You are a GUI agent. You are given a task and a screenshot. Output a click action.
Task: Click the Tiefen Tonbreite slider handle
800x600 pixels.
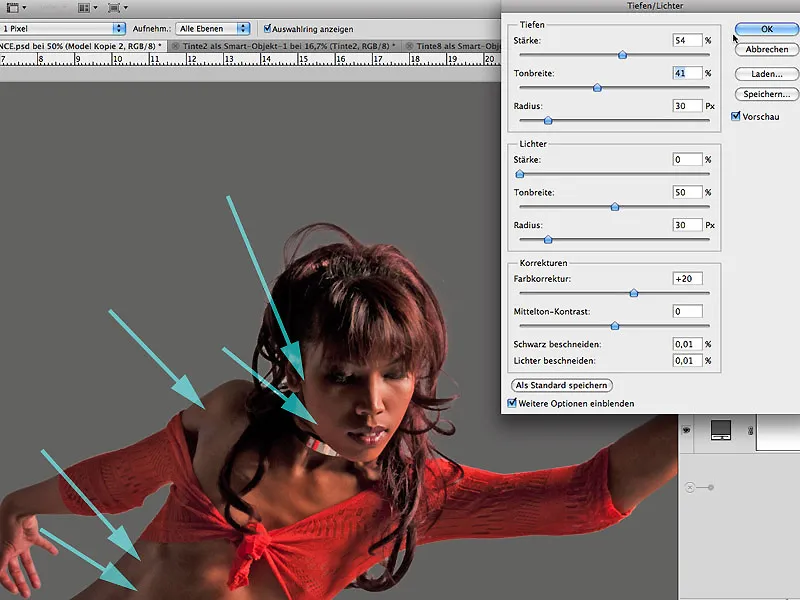(x=597, y=88)
